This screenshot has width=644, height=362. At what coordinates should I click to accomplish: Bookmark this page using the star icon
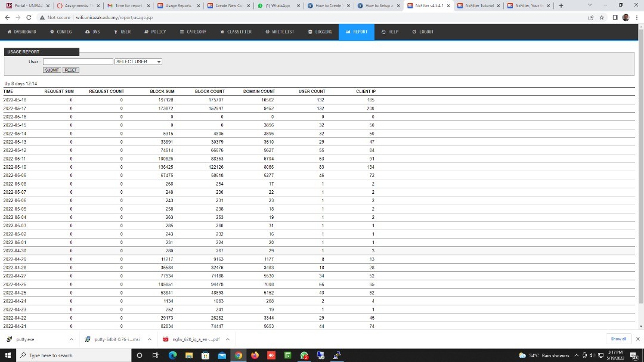[x=601, y=17]
